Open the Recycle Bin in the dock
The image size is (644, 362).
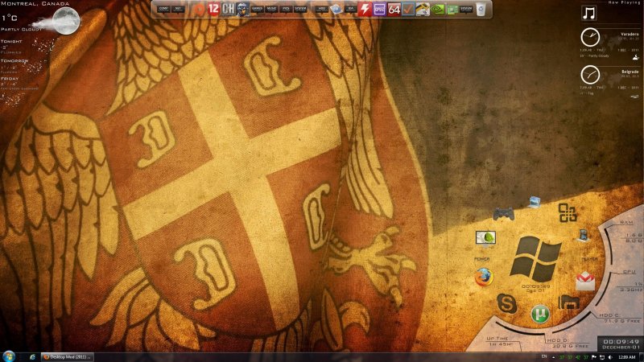481,9
